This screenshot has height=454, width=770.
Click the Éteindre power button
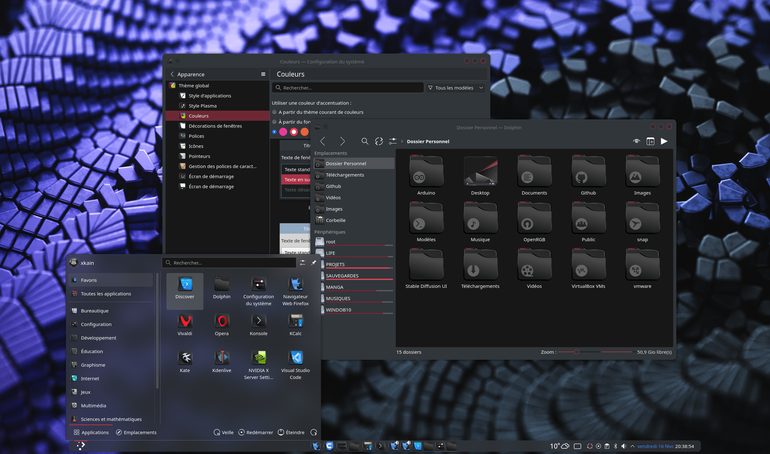coord(291,432)
